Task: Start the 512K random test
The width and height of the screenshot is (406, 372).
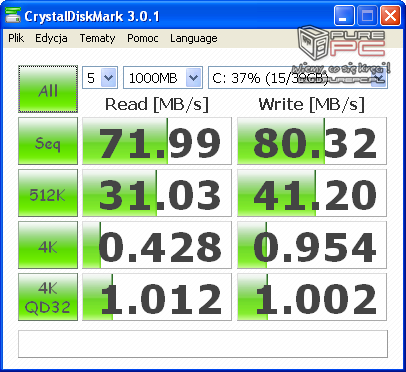Action: coord(48,193)
